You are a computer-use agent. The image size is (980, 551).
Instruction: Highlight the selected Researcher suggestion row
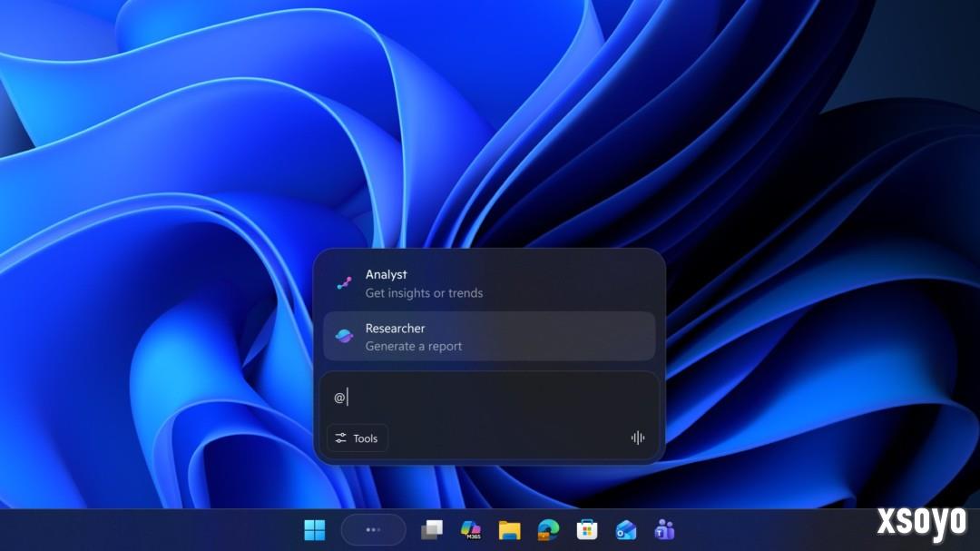[x=490, y=336]
